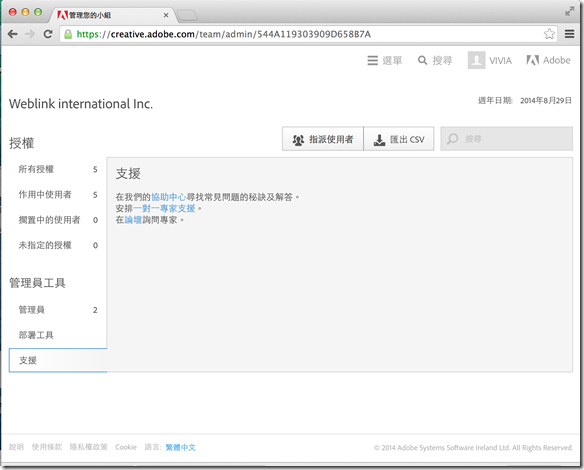Click the 管理員工具 section heading
Viewport: 584px width, 470px height.
click(37, 283)
